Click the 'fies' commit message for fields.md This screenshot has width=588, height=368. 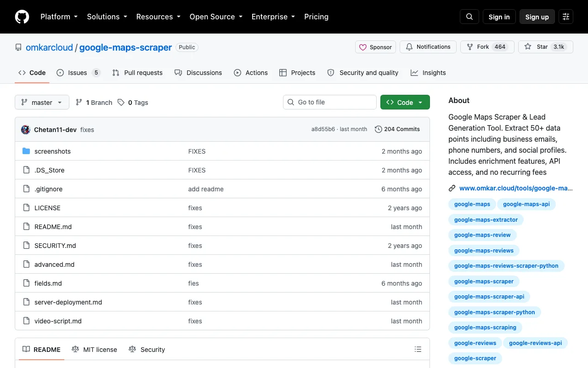pyautogui.click(x=193, y=283)
